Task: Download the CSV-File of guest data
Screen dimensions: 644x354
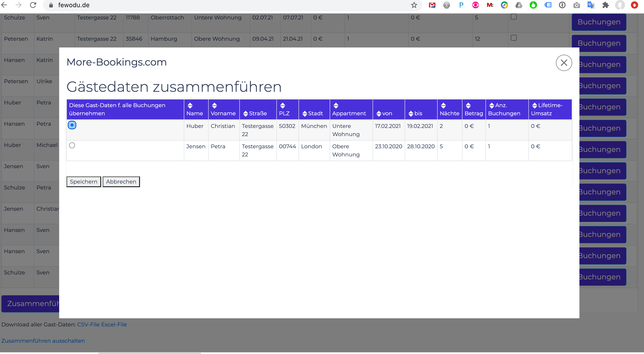Action: coord(89,324)
